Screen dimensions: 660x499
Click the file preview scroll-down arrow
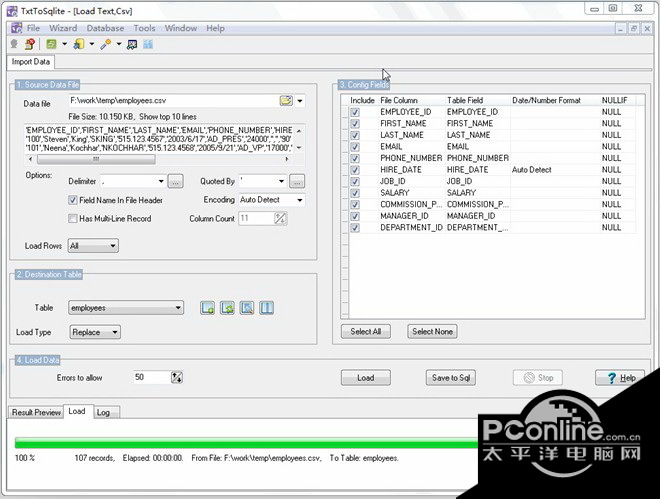(x=299, y=148)
